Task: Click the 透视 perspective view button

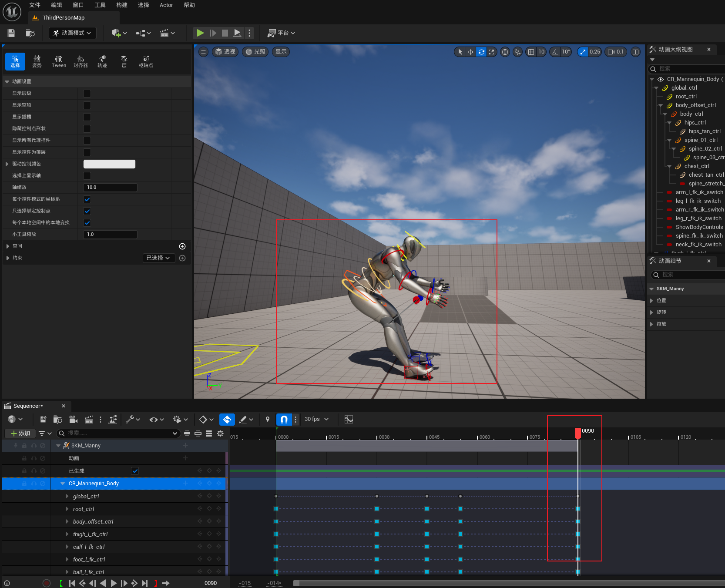Action: coord(225,52)
